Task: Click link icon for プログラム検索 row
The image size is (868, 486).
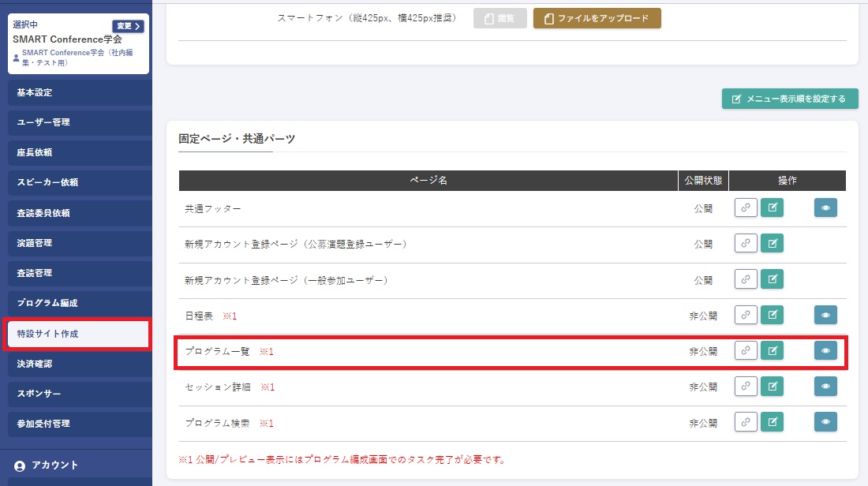Action: click(746, 423)
